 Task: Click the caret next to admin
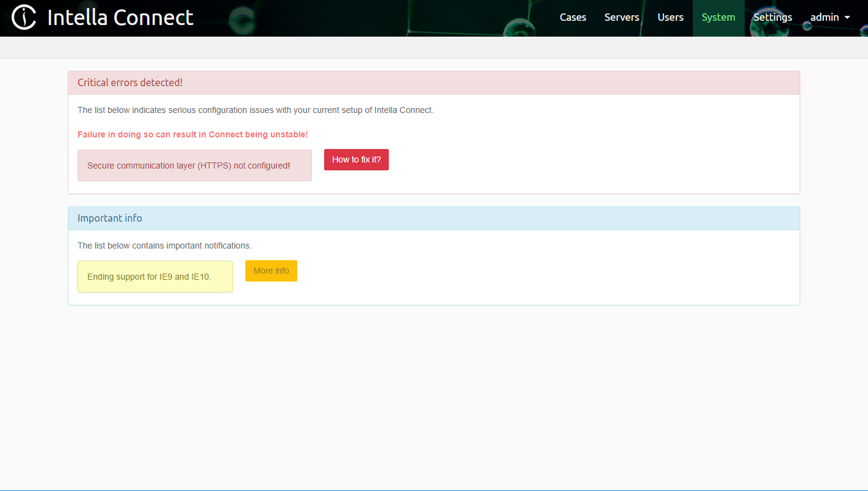pos(848,18)
